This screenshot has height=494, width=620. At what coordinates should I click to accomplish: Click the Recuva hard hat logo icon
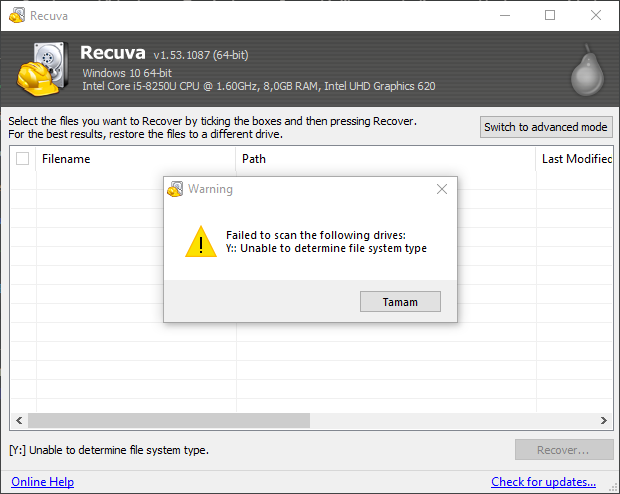tap(41, 71)
